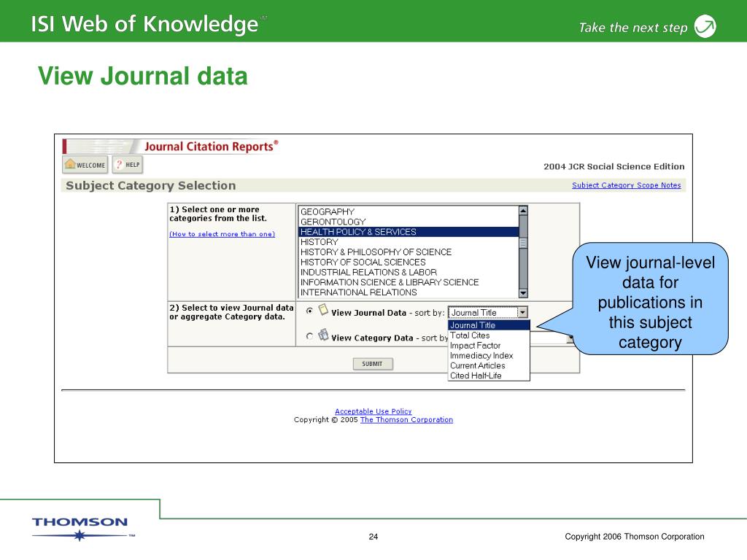Select HISTORY in the category list
The image size is (747, 560).
(409, 242)
